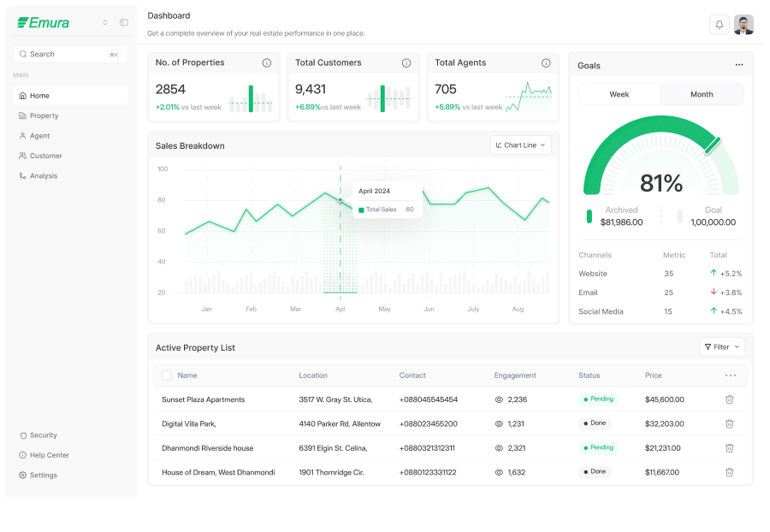
Task: Click the April 2024 data point marker
Action: pos(341,200)
